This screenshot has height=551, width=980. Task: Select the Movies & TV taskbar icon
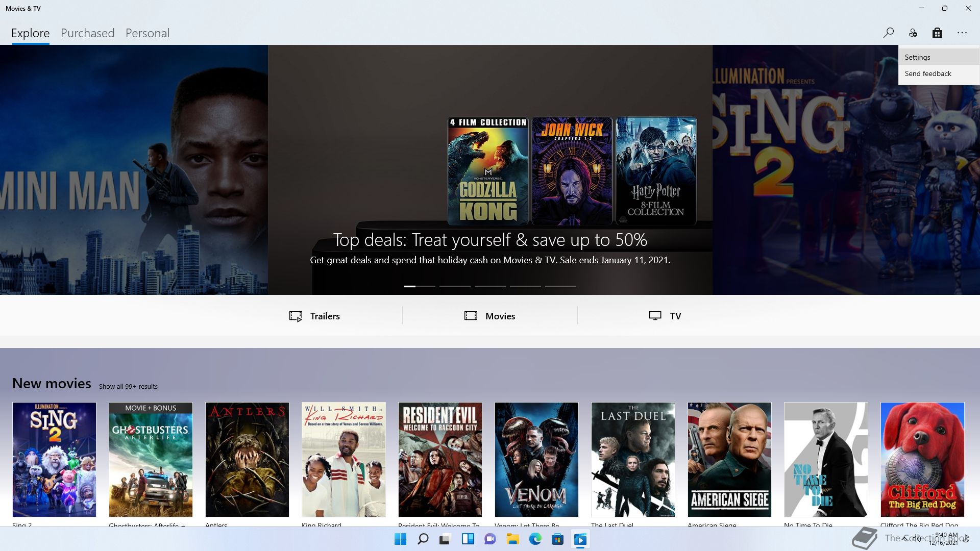(x=580, y=539)
